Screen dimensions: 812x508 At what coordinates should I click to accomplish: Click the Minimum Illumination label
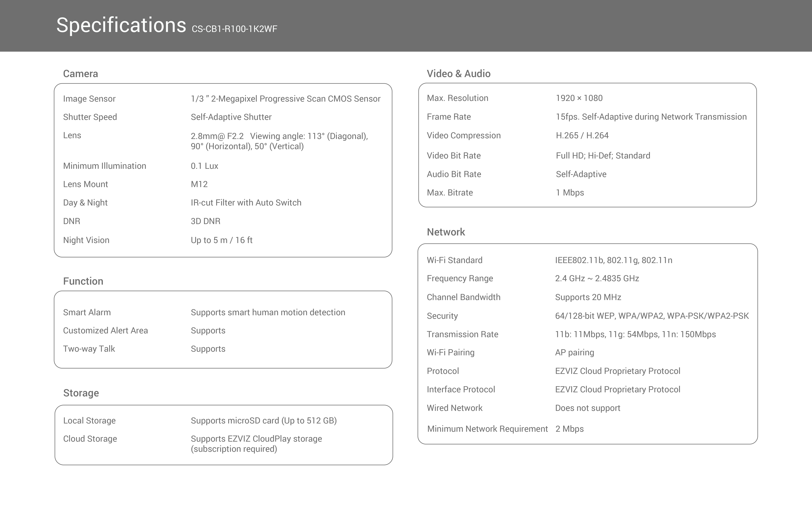click(105, 166)
